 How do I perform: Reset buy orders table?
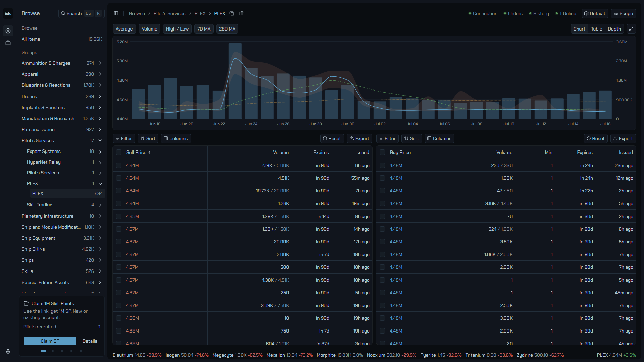coord(596,138)
